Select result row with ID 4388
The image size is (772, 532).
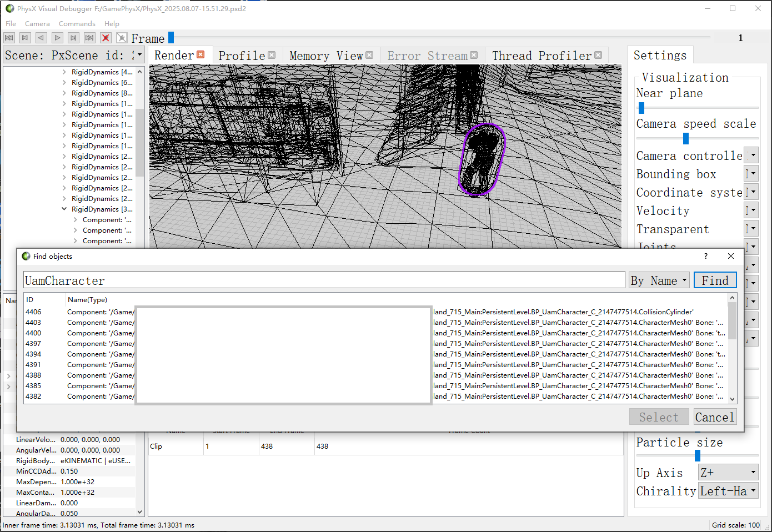(376, 375)
